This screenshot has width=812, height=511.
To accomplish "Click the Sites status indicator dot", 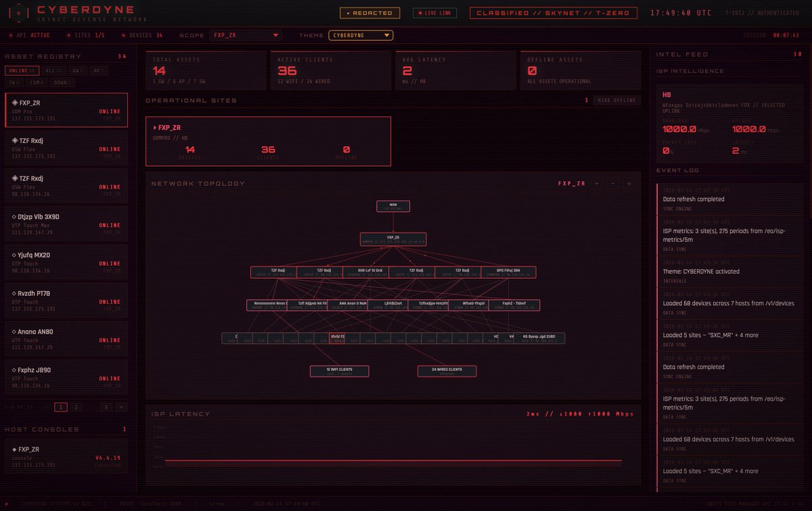I will 69,35.
